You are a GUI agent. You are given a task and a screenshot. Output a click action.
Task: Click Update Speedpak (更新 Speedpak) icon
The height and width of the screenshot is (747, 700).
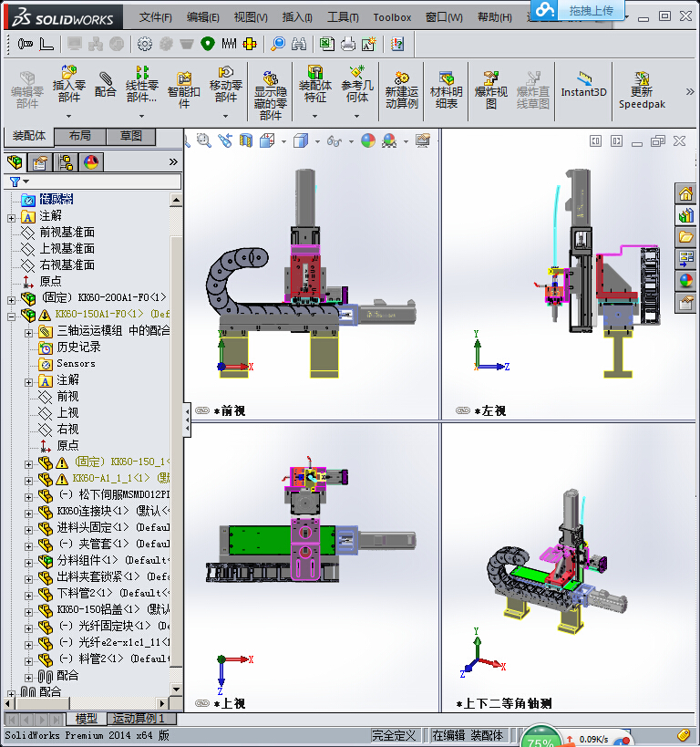[x=642, y=90]
